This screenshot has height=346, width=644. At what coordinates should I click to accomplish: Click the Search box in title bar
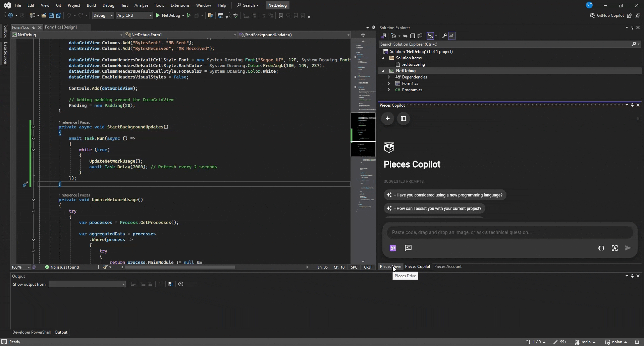point(248,5)
